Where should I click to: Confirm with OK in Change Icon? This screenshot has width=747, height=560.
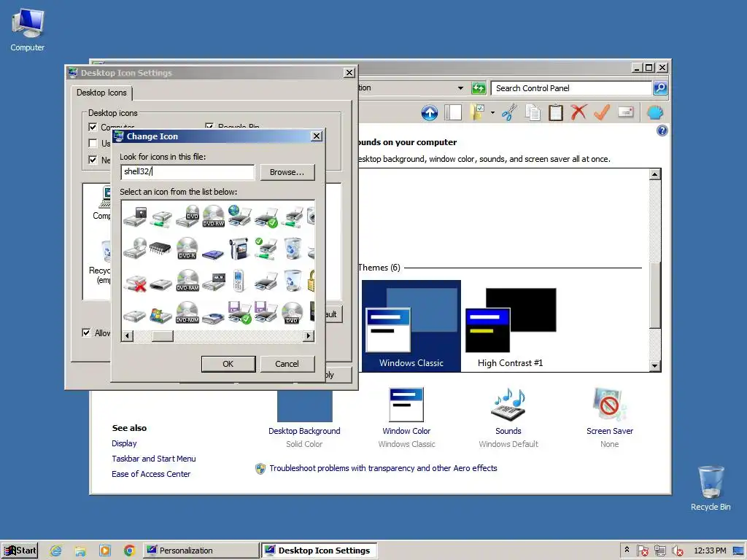click(x=228, y=364)
